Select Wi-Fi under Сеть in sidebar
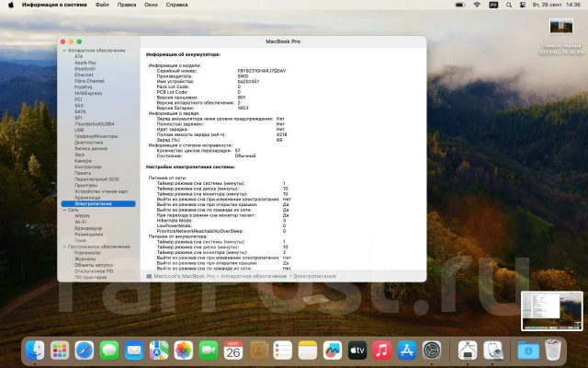The width and height of the screenshot is (588, 368). (x=80, y=222)
